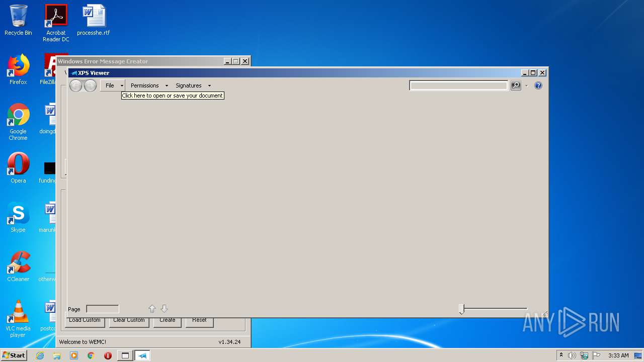This screenshot has height=362, width=644.
Task: Click the Page number field
Action: (x=103, y=309)
